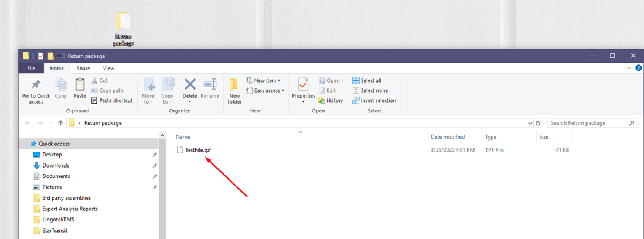Open the Properties dropdown arrow
This screenshot has height=239, width=644.
pos(303,101)
